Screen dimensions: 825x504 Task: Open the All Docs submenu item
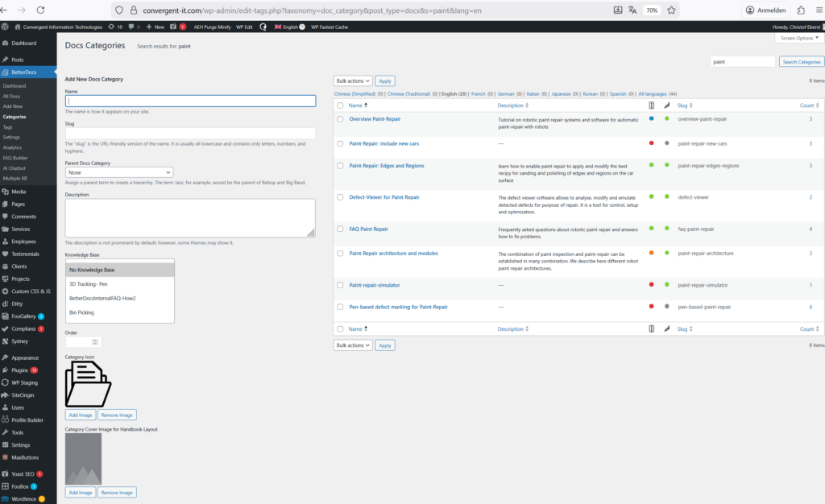click(11, 96)
